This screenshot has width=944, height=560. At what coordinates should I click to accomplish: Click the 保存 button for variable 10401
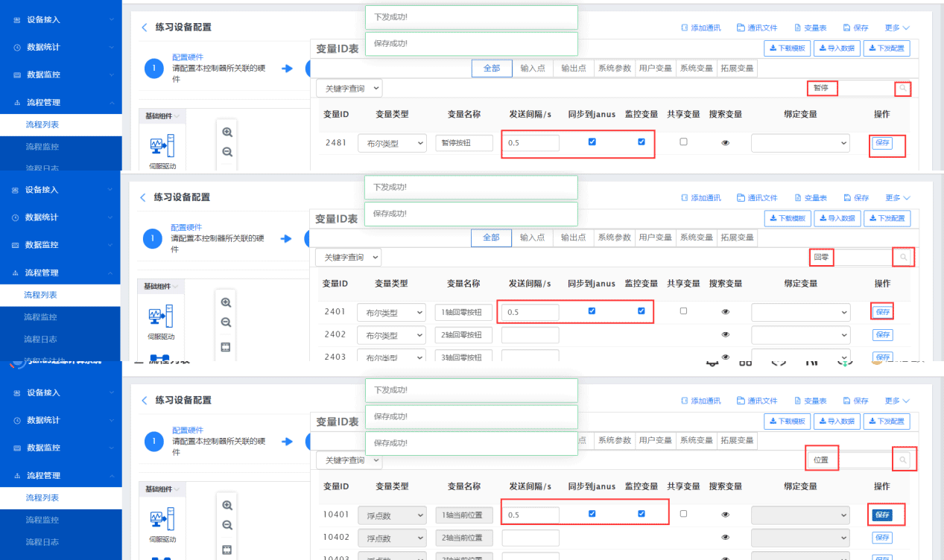coord(882,515)
